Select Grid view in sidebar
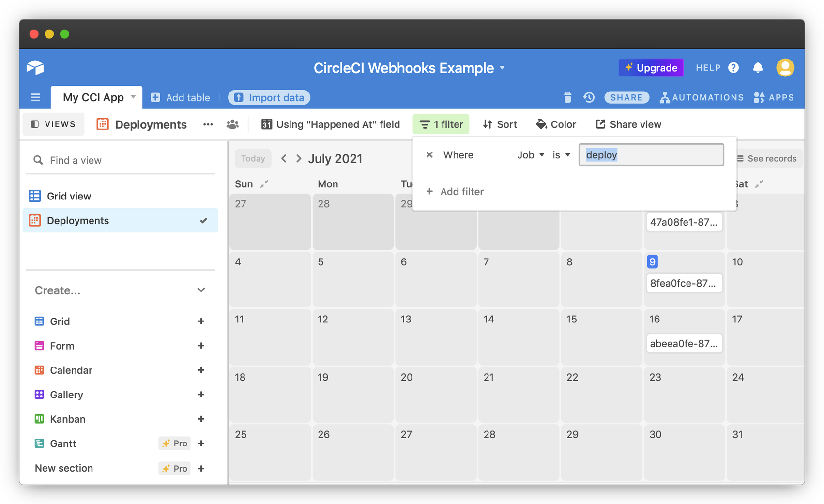The height and width of the screenshot is (504, 824). 120,196
